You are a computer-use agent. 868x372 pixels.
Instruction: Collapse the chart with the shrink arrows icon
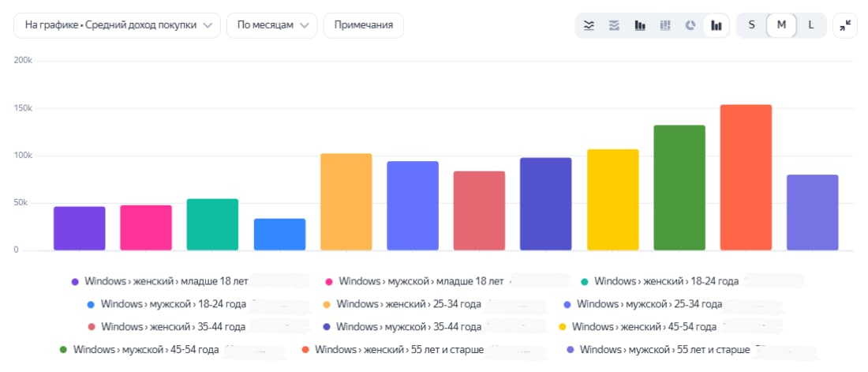[845, 25]
